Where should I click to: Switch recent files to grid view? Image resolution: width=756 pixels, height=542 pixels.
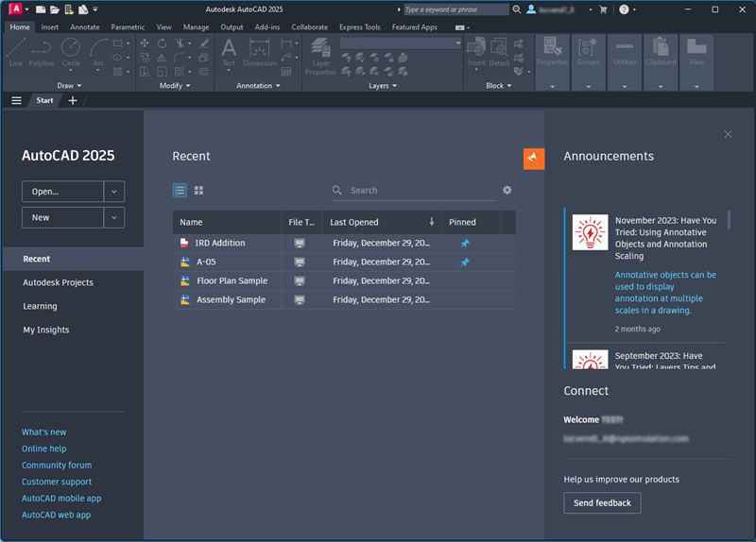pyautogui.click(x=198, y=191)
